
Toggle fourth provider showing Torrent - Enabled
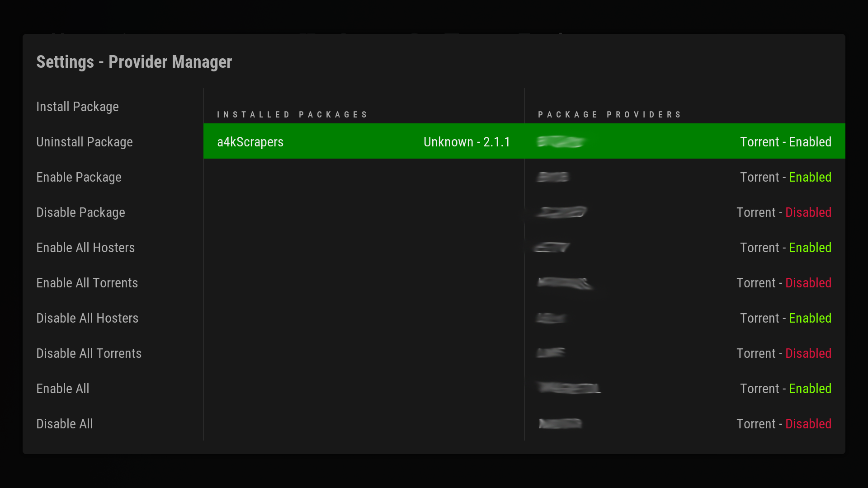684,248
